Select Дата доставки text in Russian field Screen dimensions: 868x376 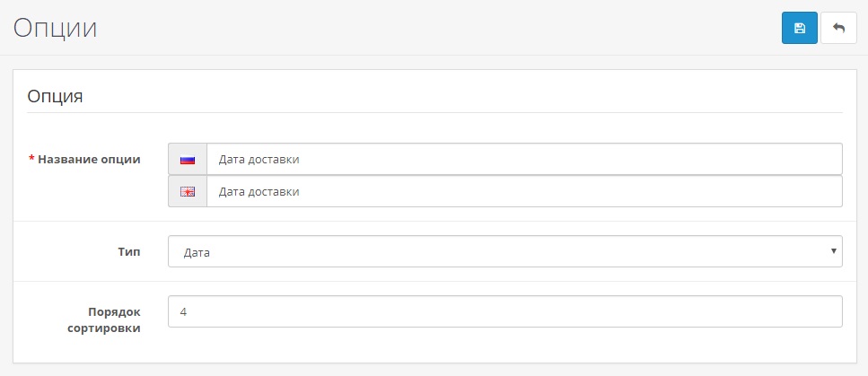point(259,160)
